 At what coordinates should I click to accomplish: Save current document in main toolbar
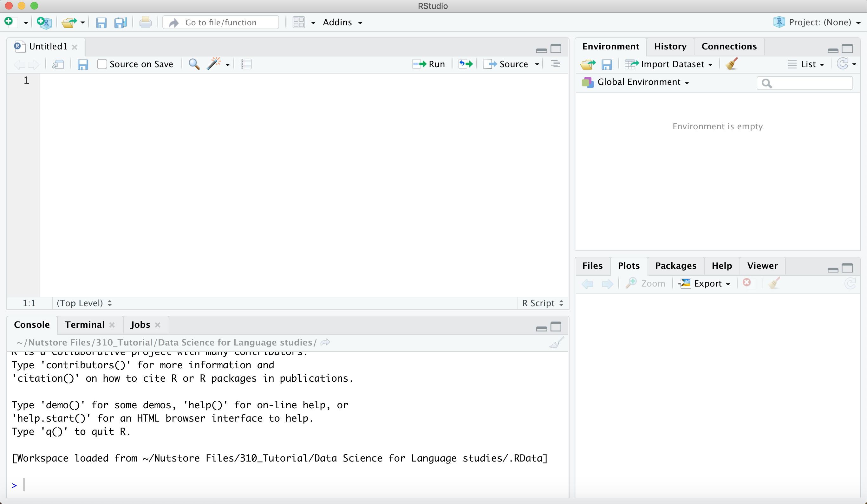pyautogui.click(x=101, y=23)
